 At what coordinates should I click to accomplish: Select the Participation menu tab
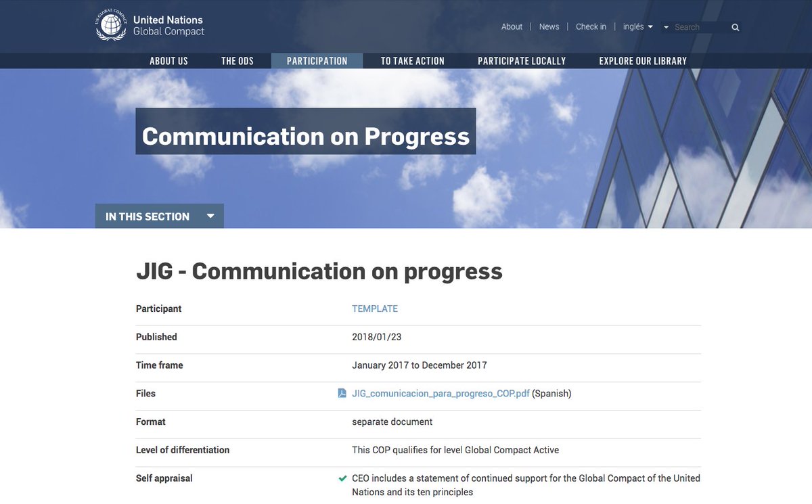(x=317, y=61)
